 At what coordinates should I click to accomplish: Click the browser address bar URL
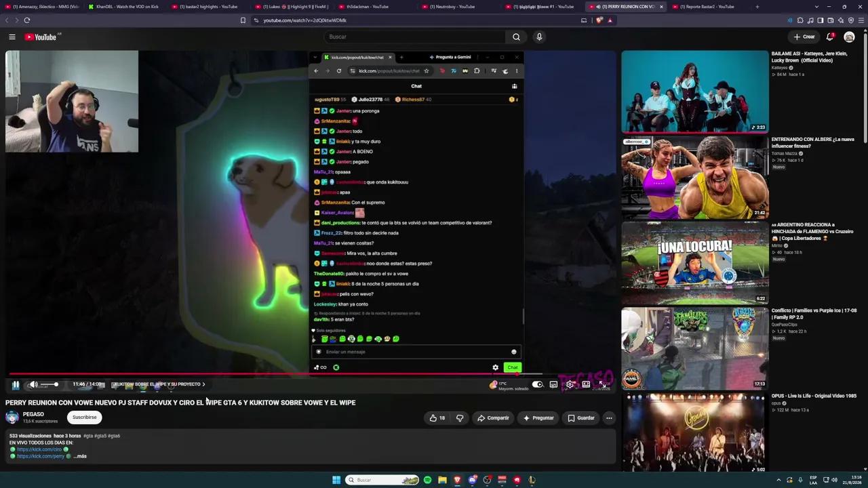[305, 20]
